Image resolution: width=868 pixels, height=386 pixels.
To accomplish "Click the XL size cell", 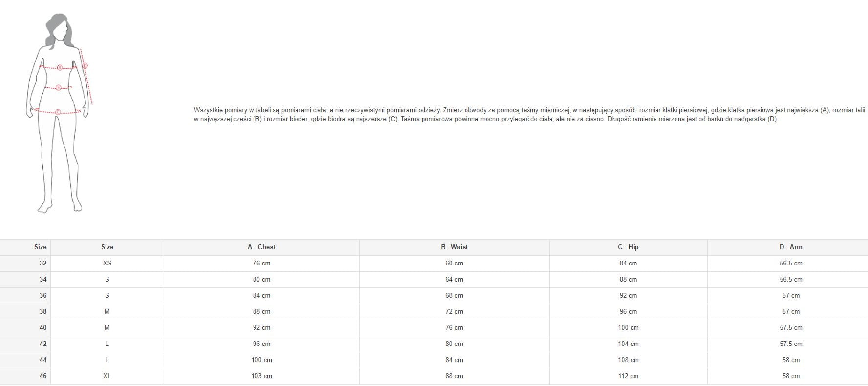I will (107, 376).
